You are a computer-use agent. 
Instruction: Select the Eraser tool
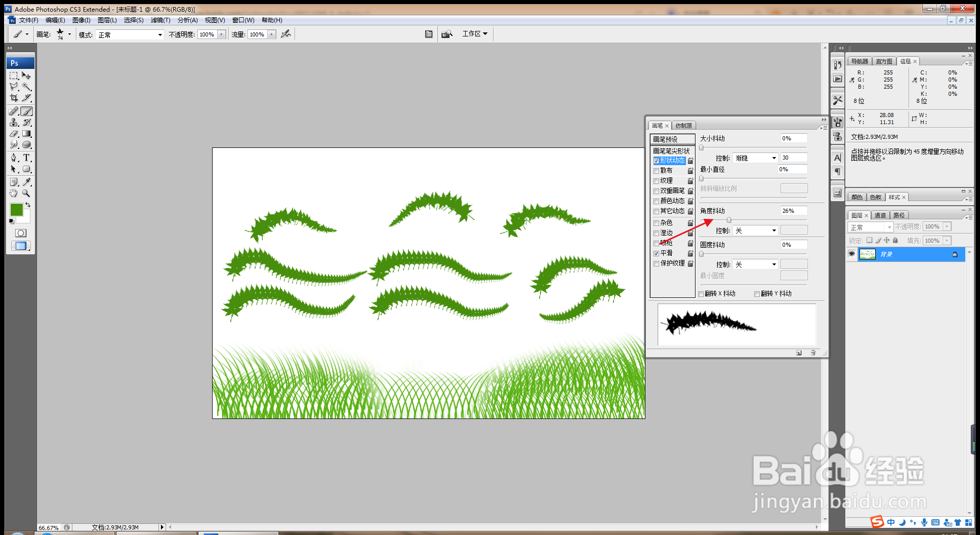[14, 134]
